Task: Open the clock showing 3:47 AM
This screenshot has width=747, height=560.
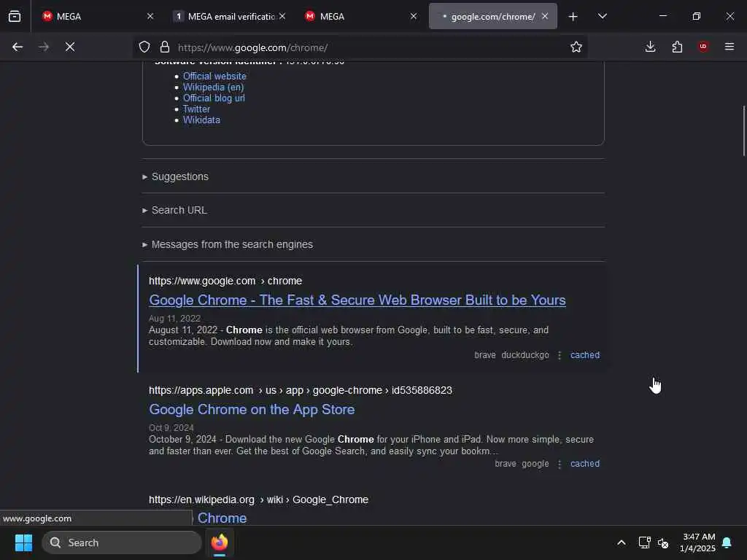Action: click(697, 542)
